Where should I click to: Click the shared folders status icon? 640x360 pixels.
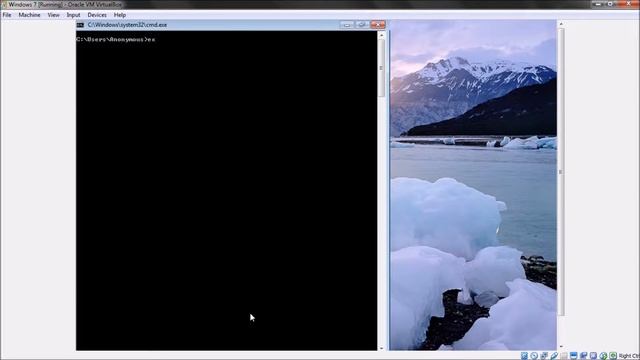[x=564, y=356]
